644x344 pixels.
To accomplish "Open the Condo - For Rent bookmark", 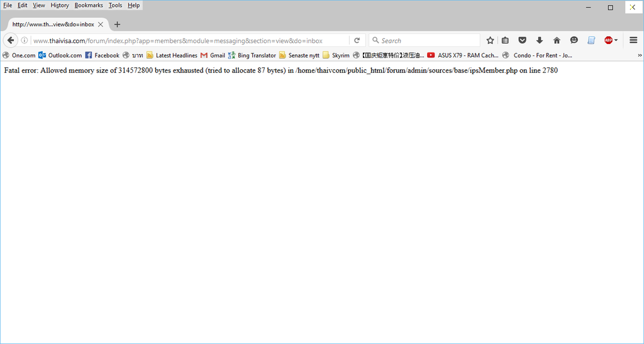I will coord(537,55).
